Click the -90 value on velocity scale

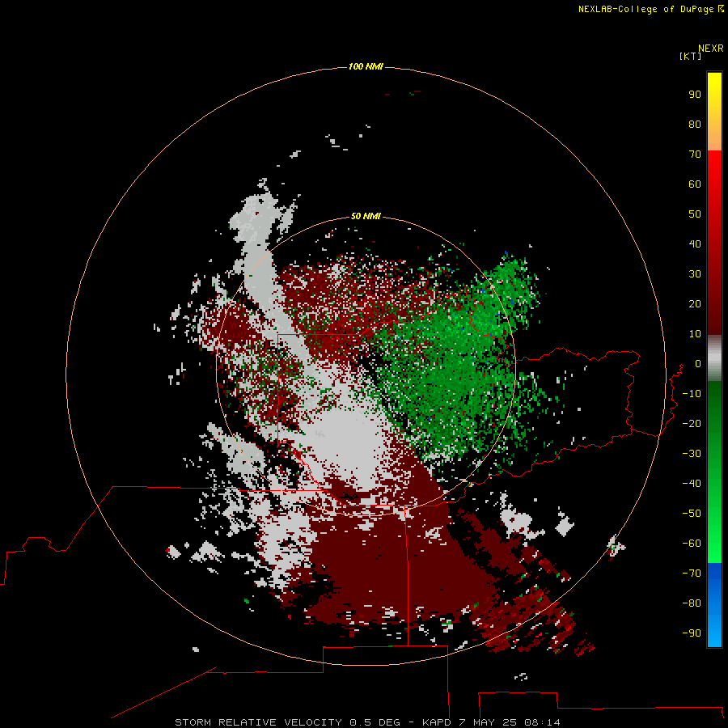[x=692, y=633]
